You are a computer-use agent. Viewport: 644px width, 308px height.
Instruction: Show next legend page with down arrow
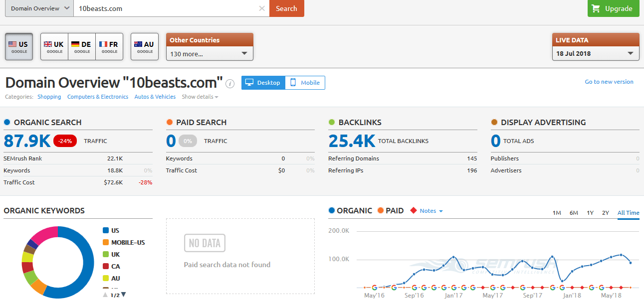(123, 295)
